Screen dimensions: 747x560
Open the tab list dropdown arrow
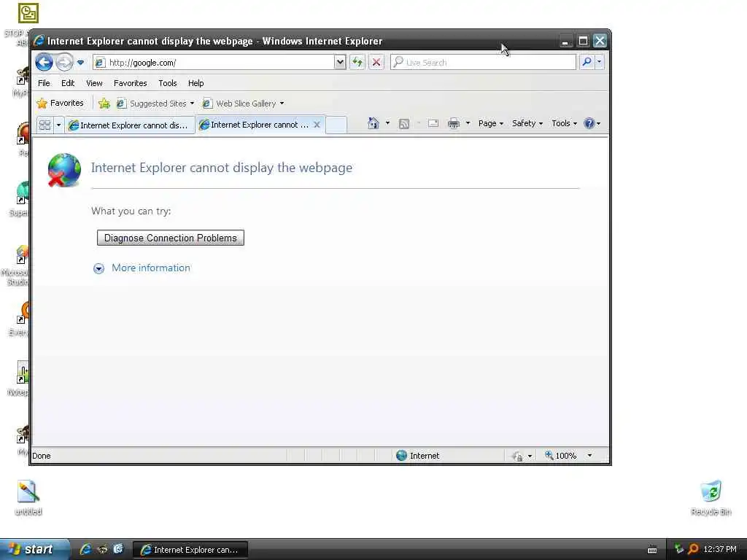tap(58, 125)
